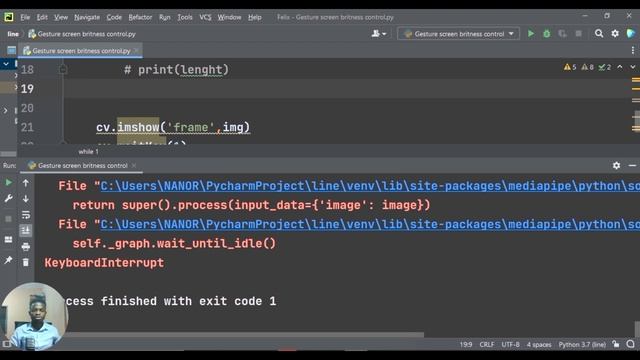This screenshot has height=360, width=640.
Task: Click the 'line' project breadcrumb
Action: click(x=13, y=34)
